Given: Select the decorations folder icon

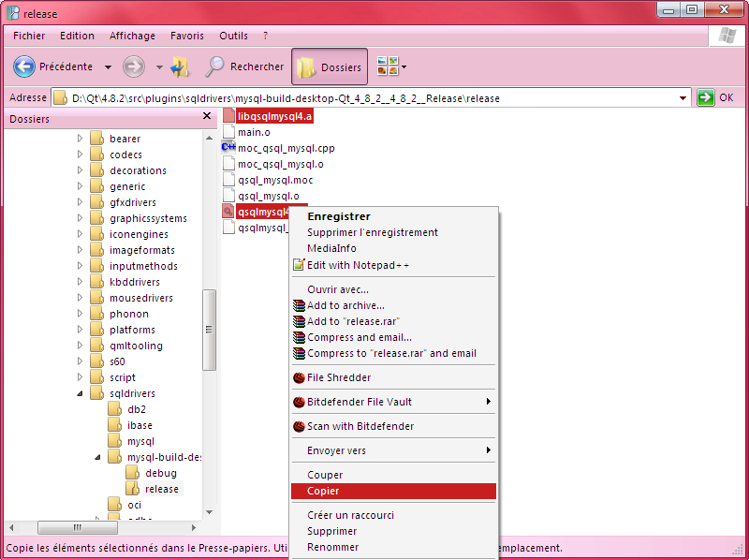Looking at the screenshot, I should pos(97,170).
